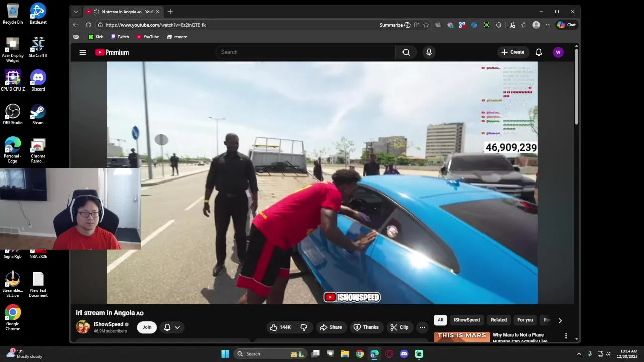Select the All filter chip
644x362 pixels.
(440, 320)
